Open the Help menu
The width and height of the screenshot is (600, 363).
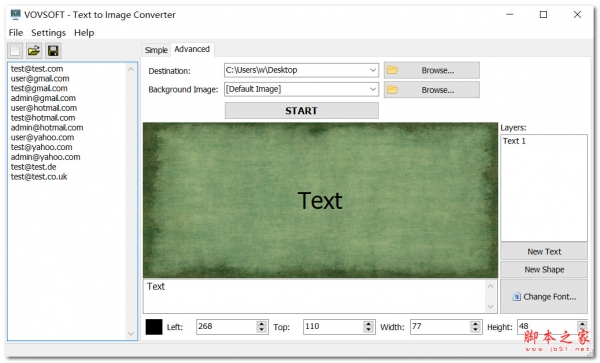(84, 33)
